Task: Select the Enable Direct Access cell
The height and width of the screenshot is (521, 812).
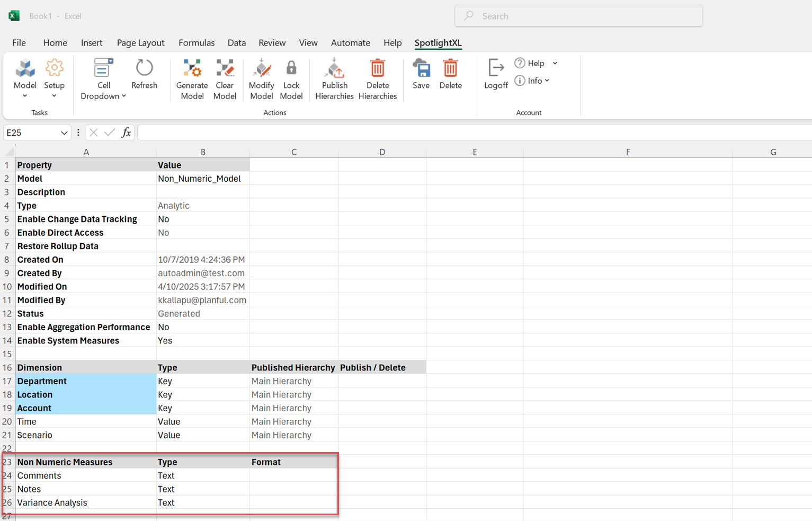Action: click(86, 233)
